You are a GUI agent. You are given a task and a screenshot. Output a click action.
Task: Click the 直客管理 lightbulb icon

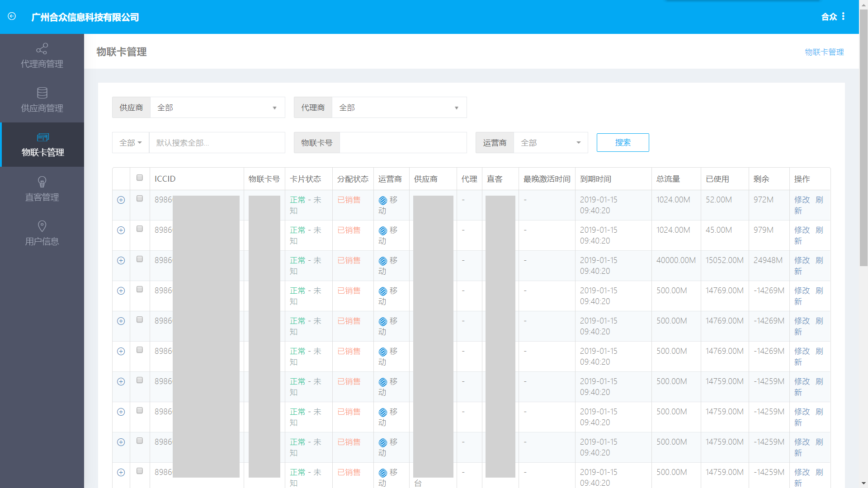42,182
